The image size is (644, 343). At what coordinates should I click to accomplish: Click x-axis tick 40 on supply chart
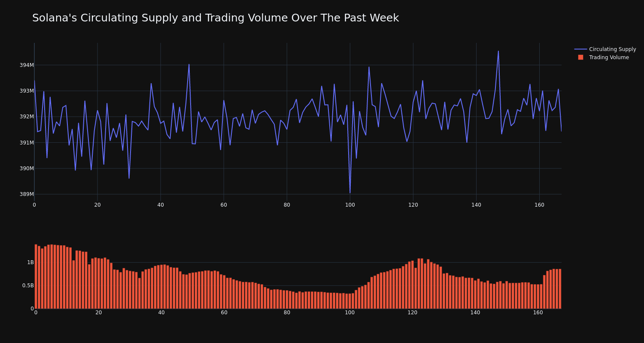pos(161,205)
